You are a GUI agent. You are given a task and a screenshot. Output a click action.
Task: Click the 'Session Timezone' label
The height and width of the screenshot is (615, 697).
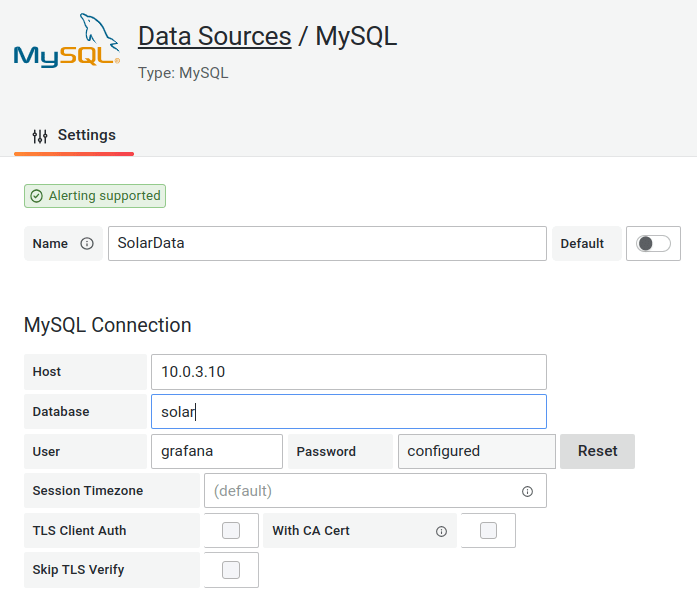coord(88,491)
